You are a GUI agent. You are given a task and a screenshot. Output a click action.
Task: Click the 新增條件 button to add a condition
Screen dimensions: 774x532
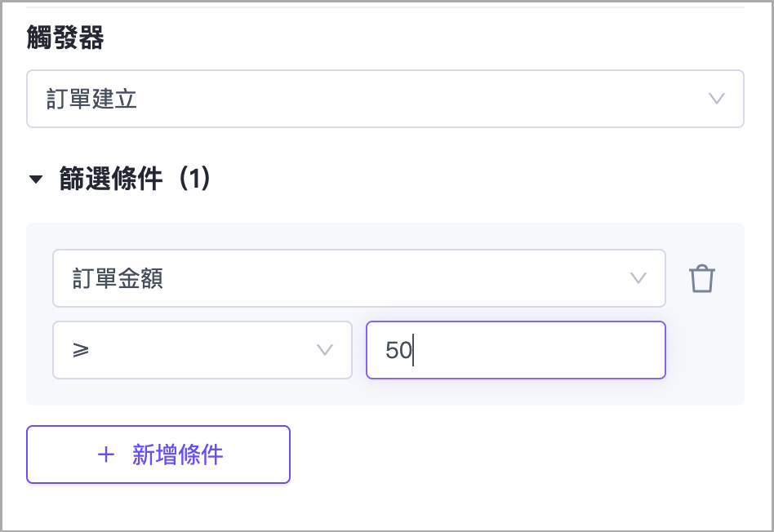pyautogui.click(x=158, y=454)
